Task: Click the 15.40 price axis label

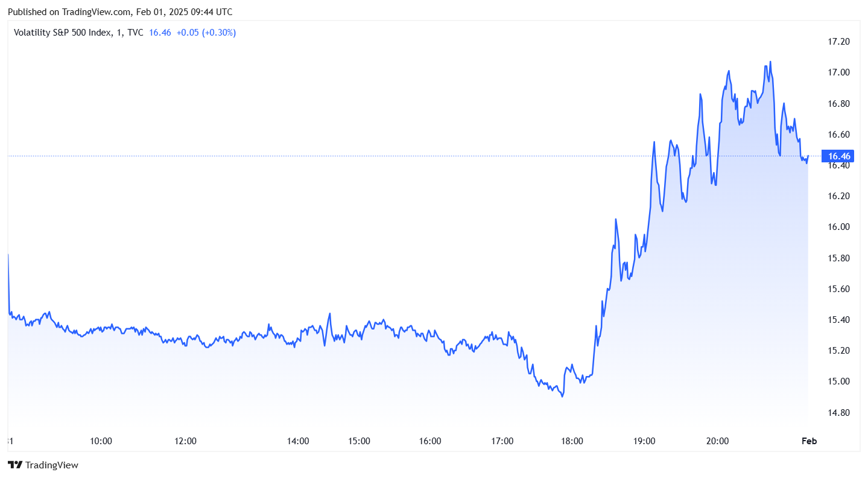Action: [838, 320]
